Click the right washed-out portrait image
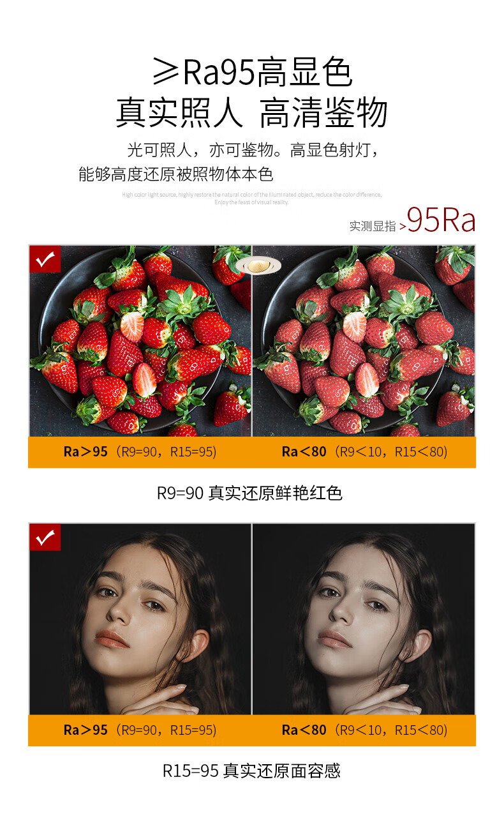The height and width of the screenshot is (821, 504). point(364,619)
